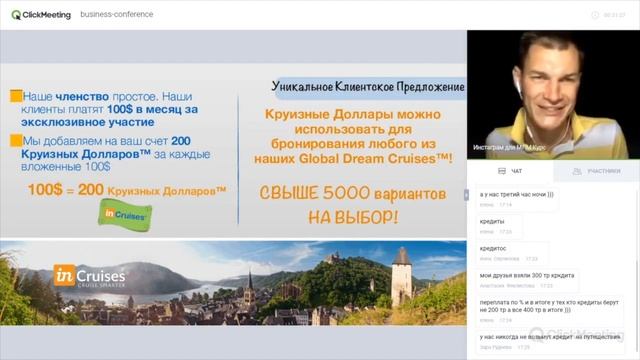Click the ClickMeeting logo in the header
The image size is (640, 360).
tap(41, 15)
